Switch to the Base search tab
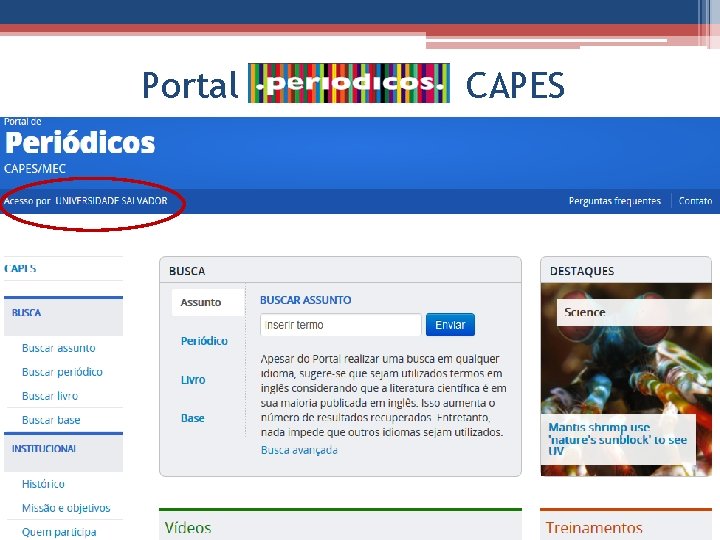 (x=192, y=418)
